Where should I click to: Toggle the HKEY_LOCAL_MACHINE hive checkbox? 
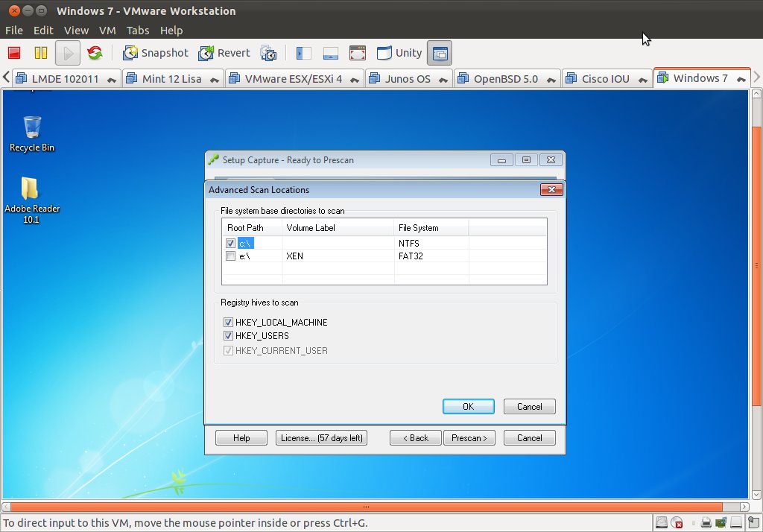229,322
